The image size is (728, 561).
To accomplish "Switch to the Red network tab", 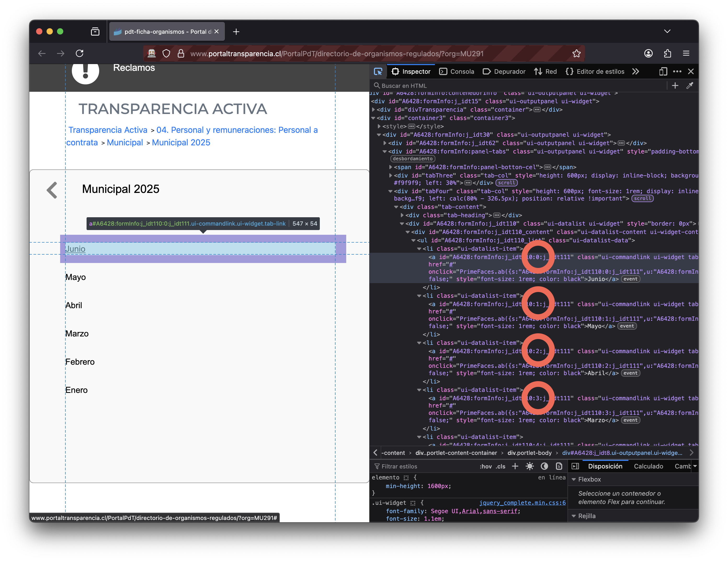I will pos(545,71).
